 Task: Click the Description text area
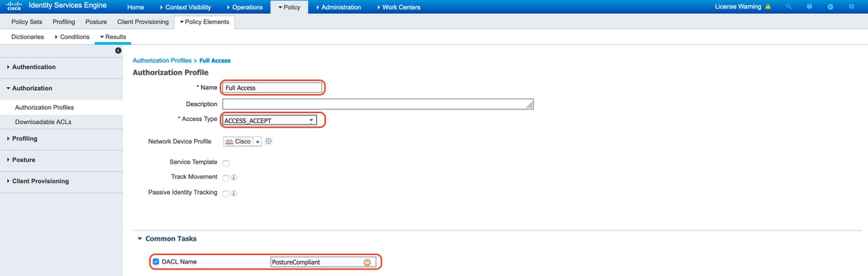(x=378, y=104)
